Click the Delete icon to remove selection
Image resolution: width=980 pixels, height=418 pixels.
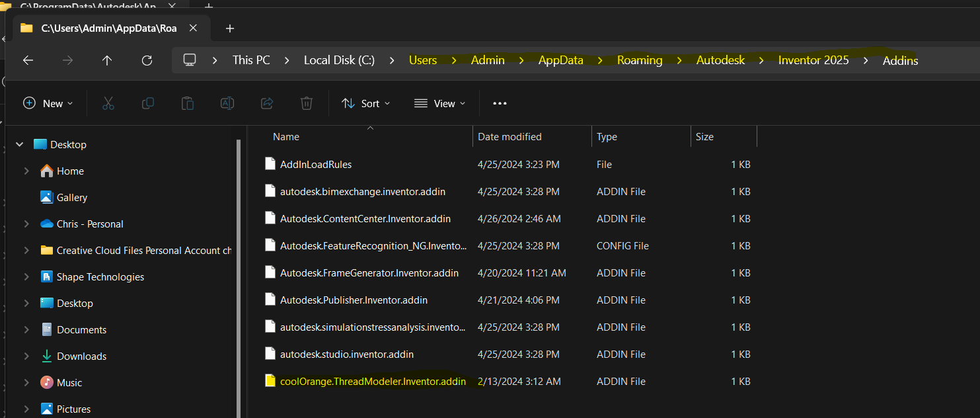(x=305, y=103)
